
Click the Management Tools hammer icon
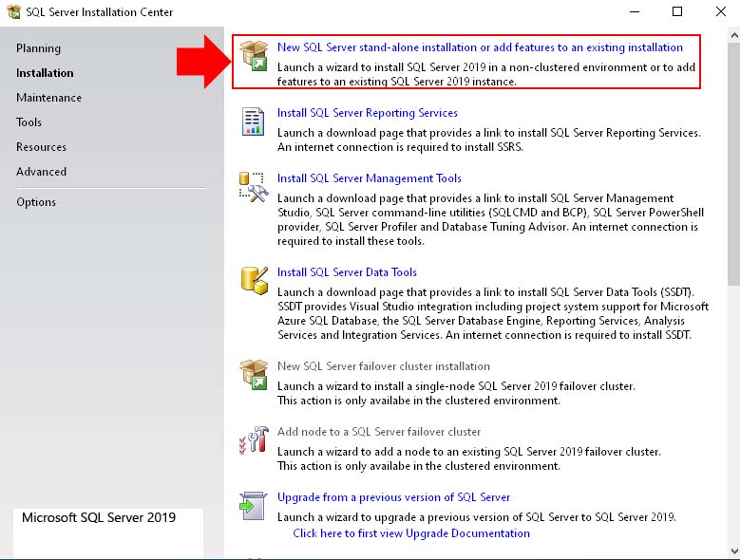coord(254,187)
